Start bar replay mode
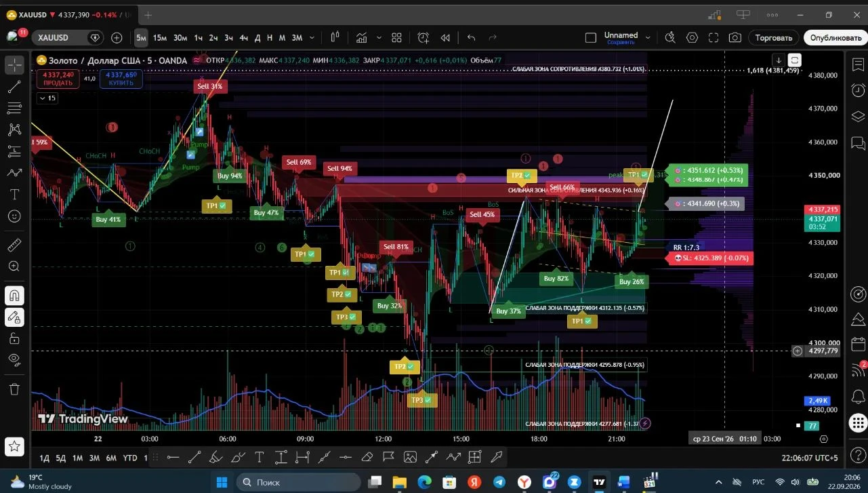 445,38
